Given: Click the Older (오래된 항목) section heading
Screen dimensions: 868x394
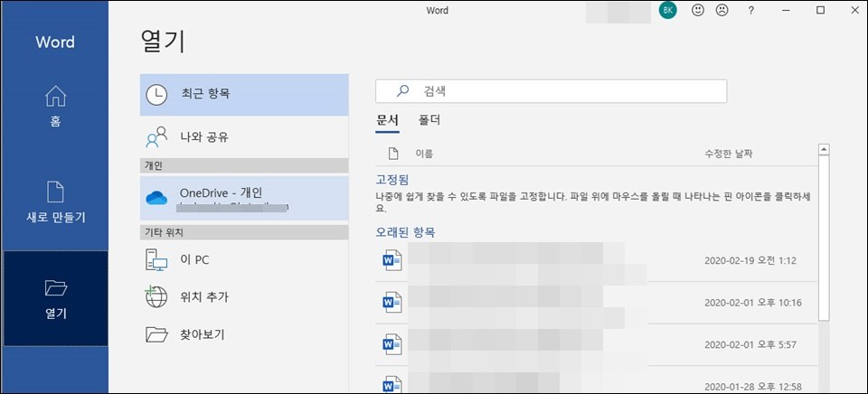Looking at the screenshot, I should pyautogui.click(x=405, y=232).
